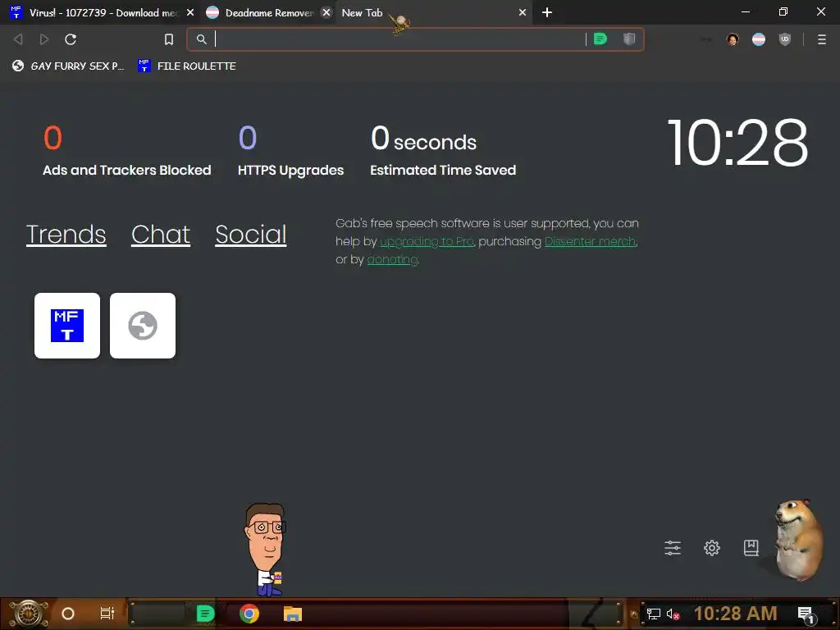Toggle the shields icon in address bar
This screenshot has width=840, height=630.
(x=629, y=39)
